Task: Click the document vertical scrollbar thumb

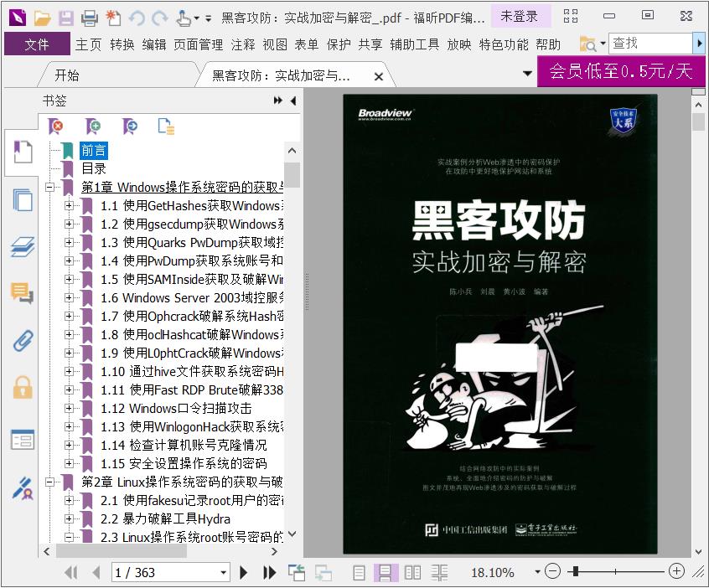Action: (x=698, y=122)
